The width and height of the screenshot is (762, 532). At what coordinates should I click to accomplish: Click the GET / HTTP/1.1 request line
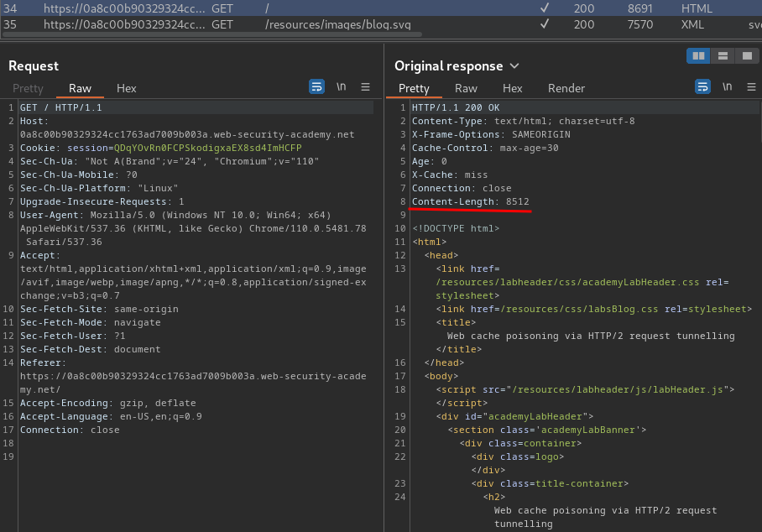point(60,107)
